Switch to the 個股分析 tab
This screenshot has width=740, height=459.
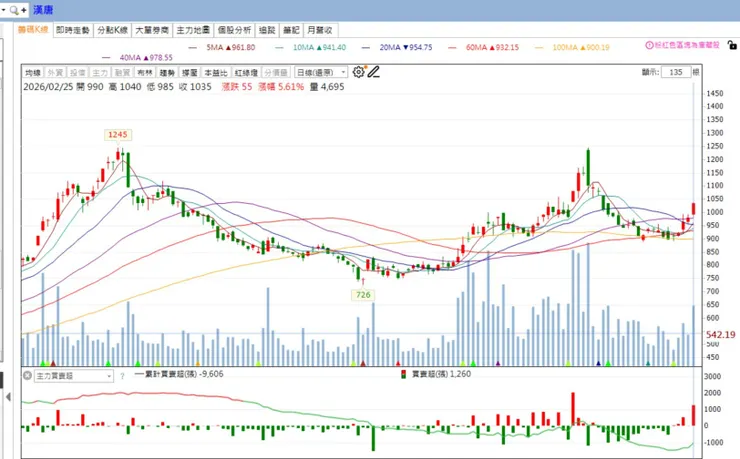tap(234, 30)
